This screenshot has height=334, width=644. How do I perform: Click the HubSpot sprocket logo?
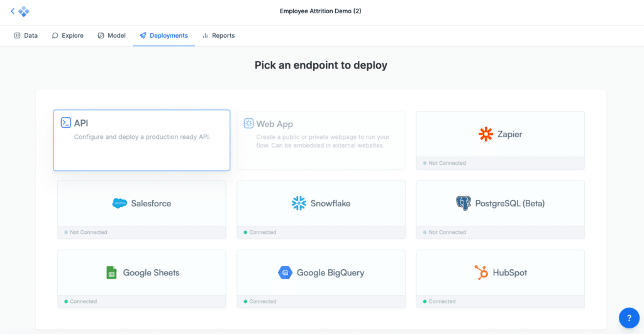(481, 272)
